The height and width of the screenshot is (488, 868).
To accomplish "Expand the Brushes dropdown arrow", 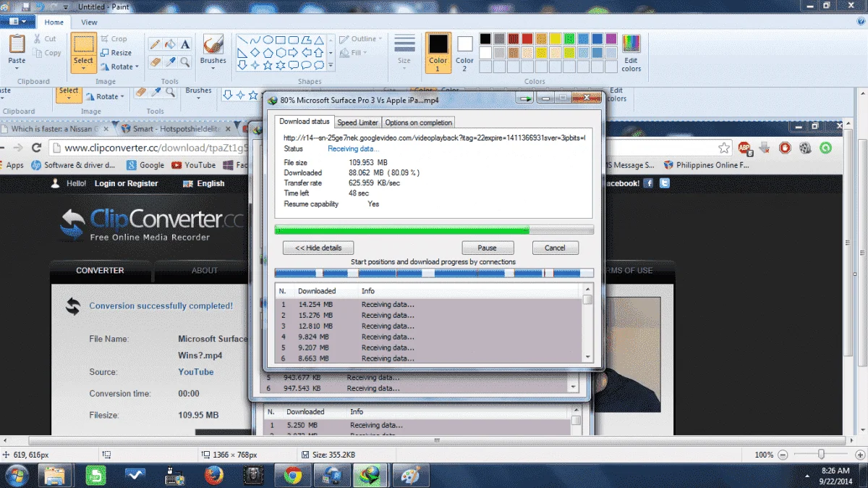I will tap(213, 69).
